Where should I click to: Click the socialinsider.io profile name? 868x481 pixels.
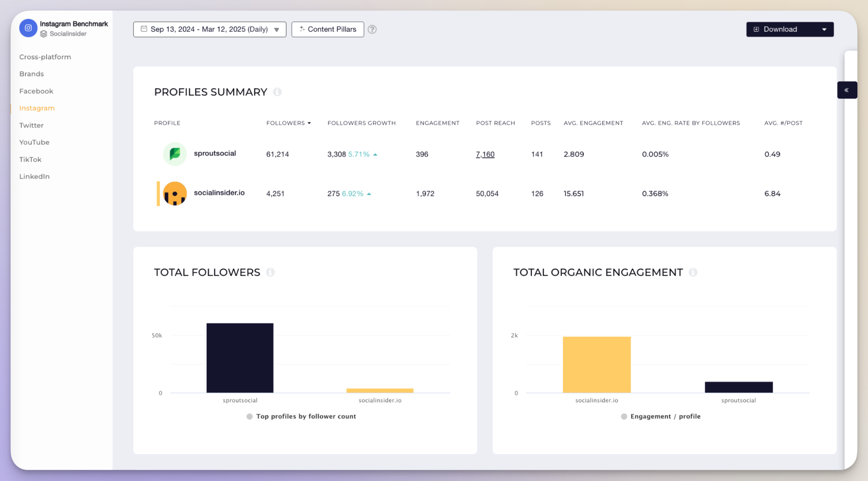219,193
